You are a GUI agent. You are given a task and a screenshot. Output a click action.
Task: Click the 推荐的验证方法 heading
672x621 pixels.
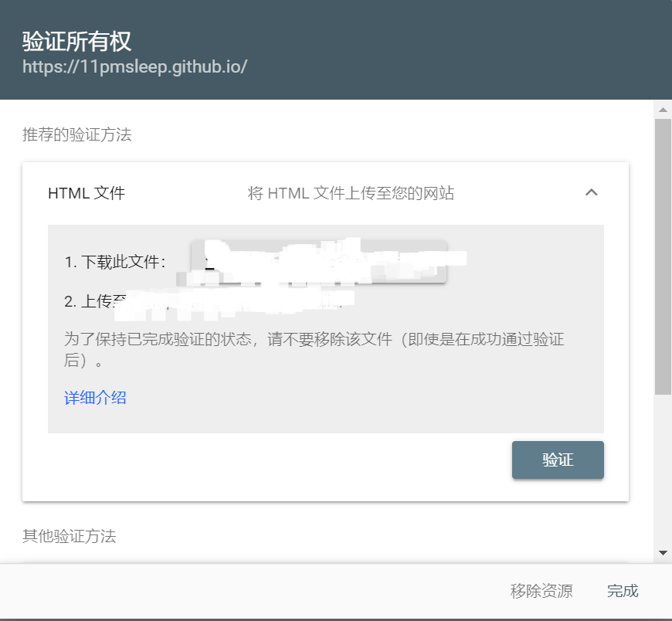(x=76, y=134)
